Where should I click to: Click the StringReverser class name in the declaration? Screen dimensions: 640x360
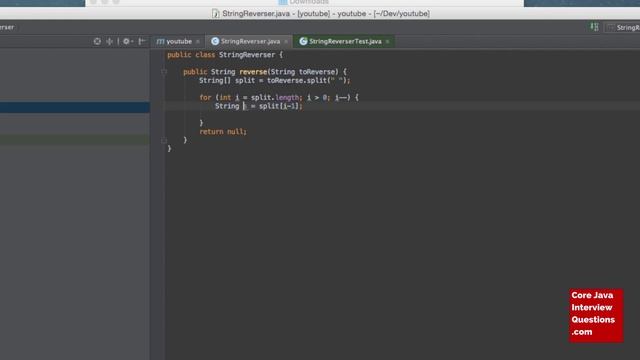pos(247,55)
